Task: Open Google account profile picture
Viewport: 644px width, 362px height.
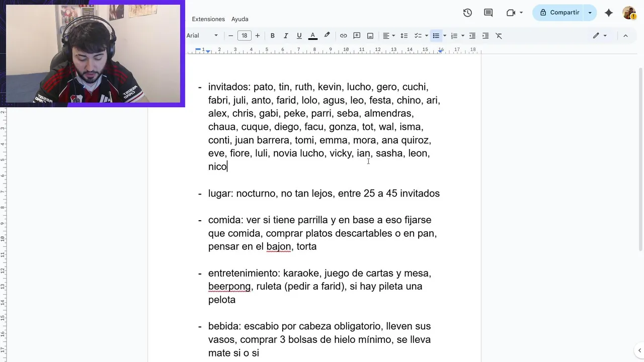Action: (629, 13)
